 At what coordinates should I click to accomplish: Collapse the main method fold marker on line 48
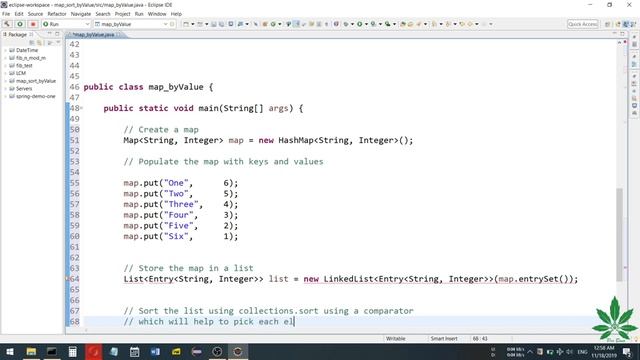(x=82, y=108)
